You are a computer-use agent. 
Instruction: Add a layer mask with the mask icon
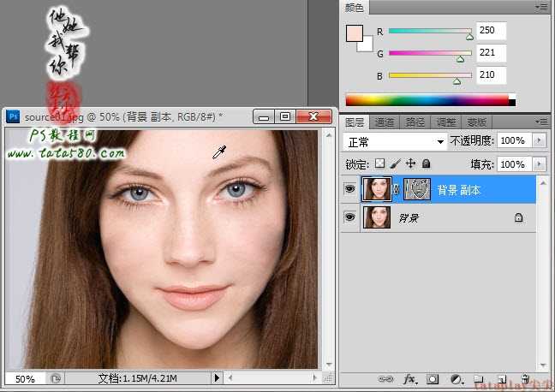click(x=433, y=380)
